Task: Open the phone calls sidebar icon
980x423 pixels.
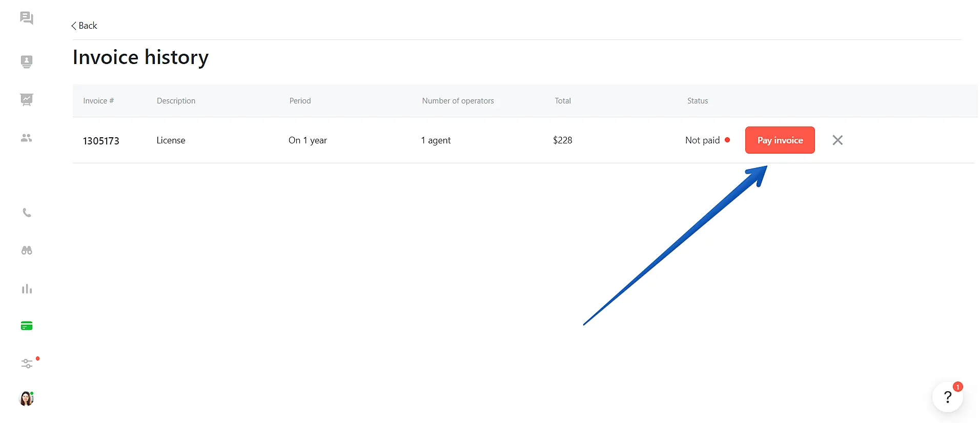Action: (27, 213)
